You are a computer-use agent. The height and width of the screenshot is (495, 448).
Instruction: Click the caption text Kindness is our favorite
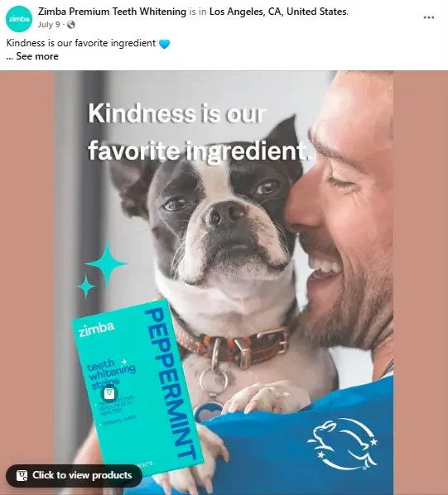[x=81, y=43]
